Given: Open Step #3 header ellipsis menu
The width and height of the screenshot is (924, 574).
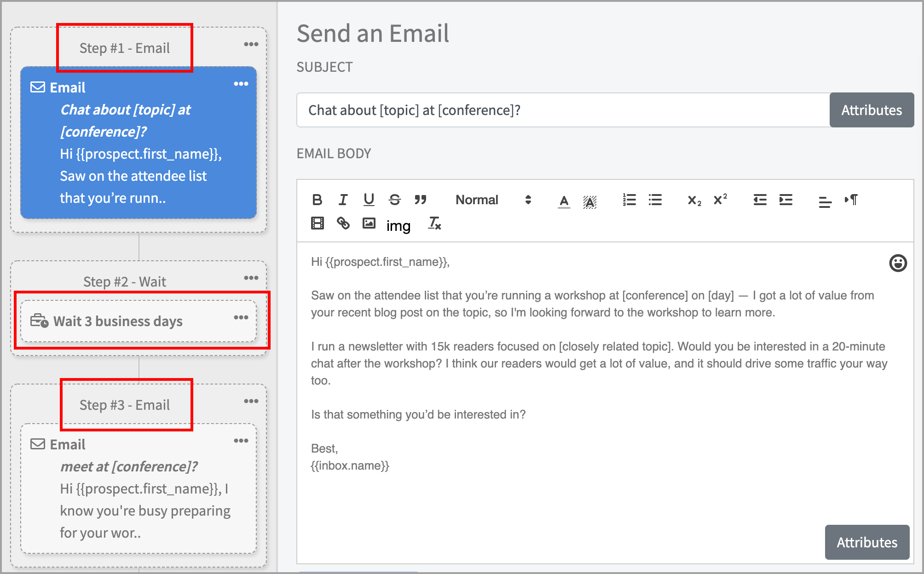Looking at the screenshot, I should click(251, 401).
